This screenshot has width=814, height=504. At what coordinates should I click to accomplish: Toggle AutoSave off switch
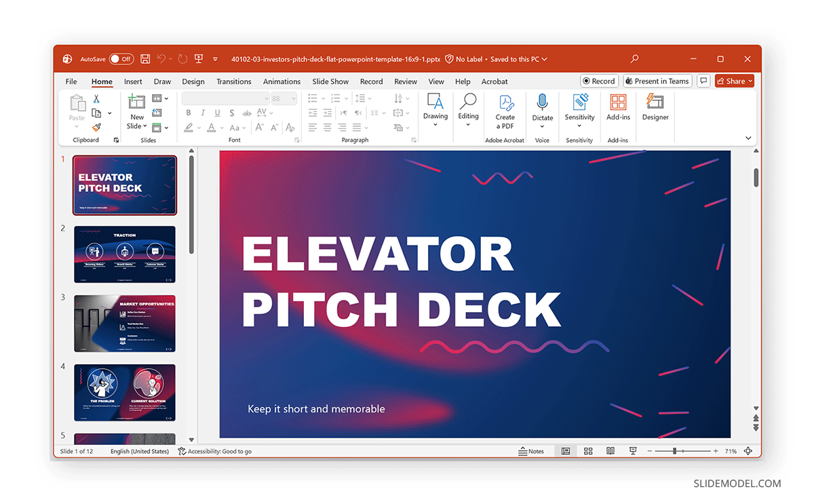point(121,59)
